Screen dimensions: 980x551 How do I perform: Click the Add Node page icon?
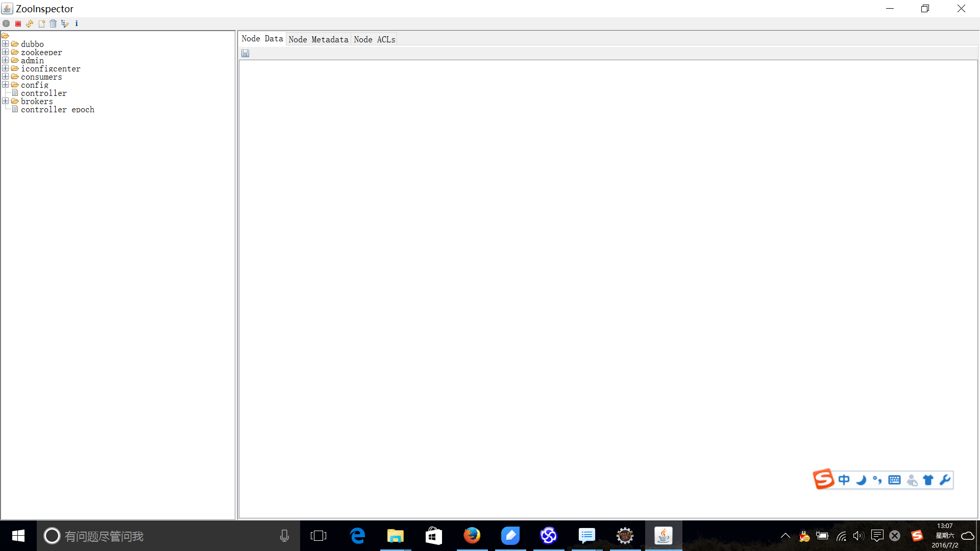(42, 23)
